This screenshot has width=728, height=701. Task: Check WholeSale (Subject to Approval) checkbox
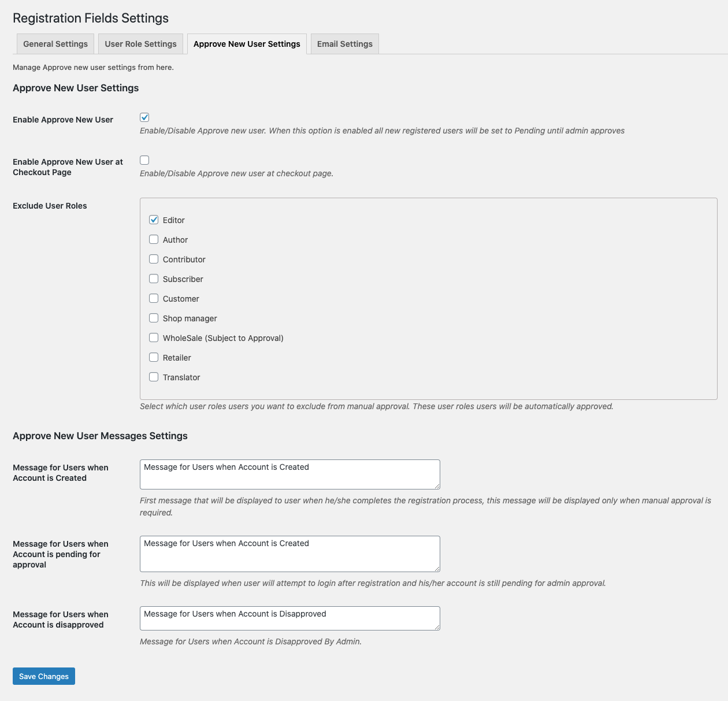coord(154,337)
